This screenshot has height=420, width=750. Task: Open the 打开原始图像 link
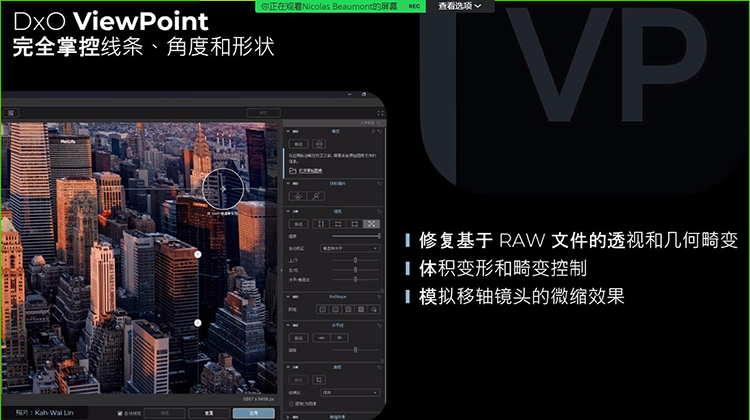click(311, 171)
